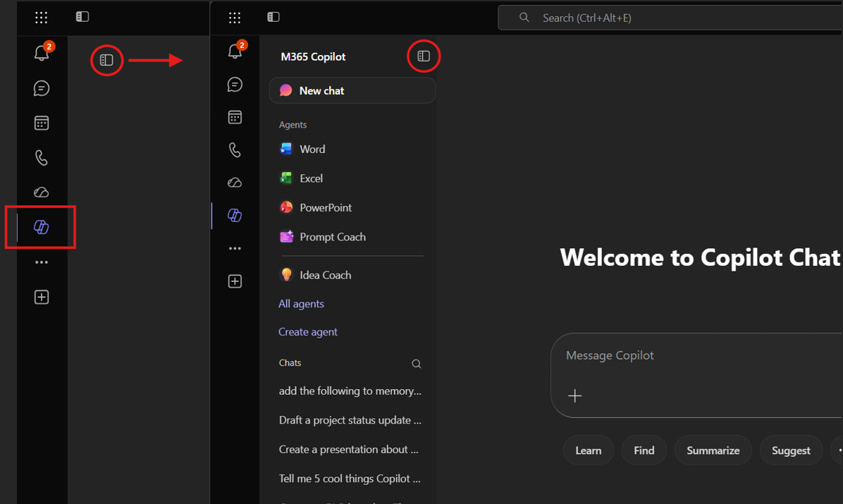This screenshot has width=843, height=504.
Task: Click the Agents section label
Action: click(x=293, y=125)
